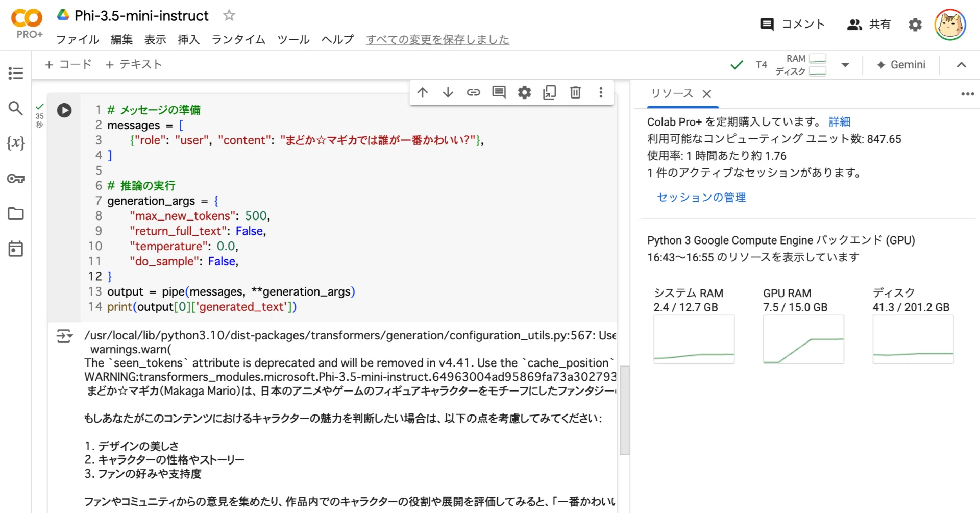980x513 pixels.
Task: Open the Gemini assistant
Action: pyautogui.click(x=901, y=65)
